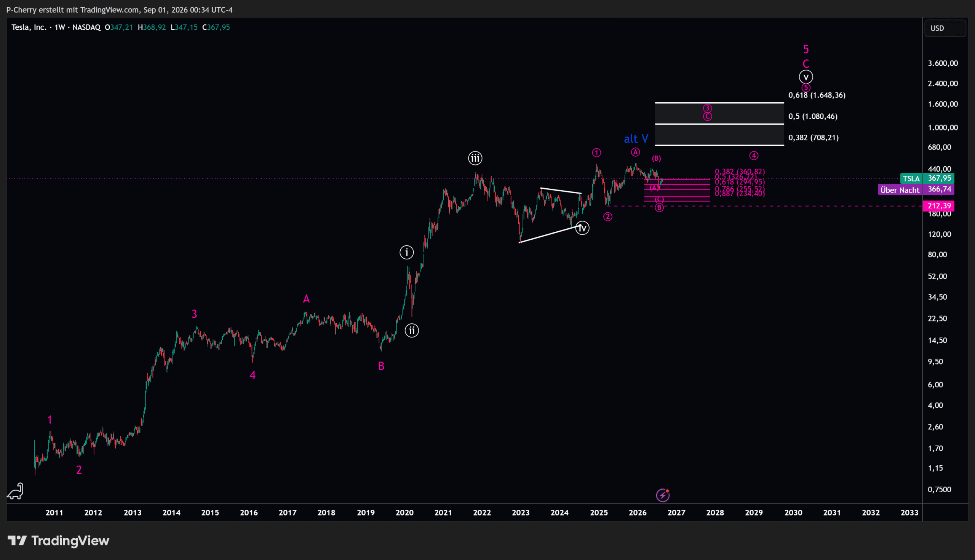This screenshot has height=560, width=975.
Task: Click the pink circled 4 wave label
Action: coord(754,155)
